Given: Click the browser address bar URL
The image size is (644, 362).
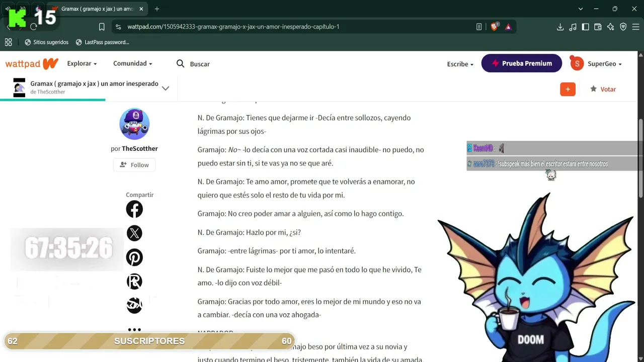Looking at the screenshot, I should [233, 27].
